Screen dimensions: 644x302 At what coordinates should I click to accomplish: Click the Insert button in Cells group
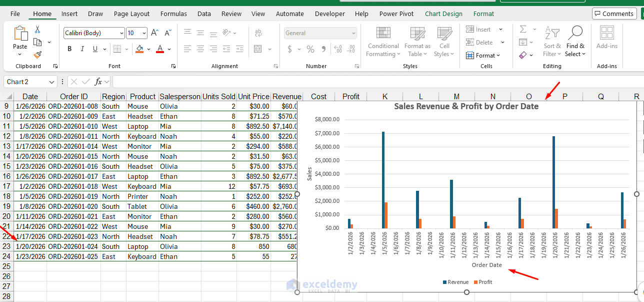(483, 30)
